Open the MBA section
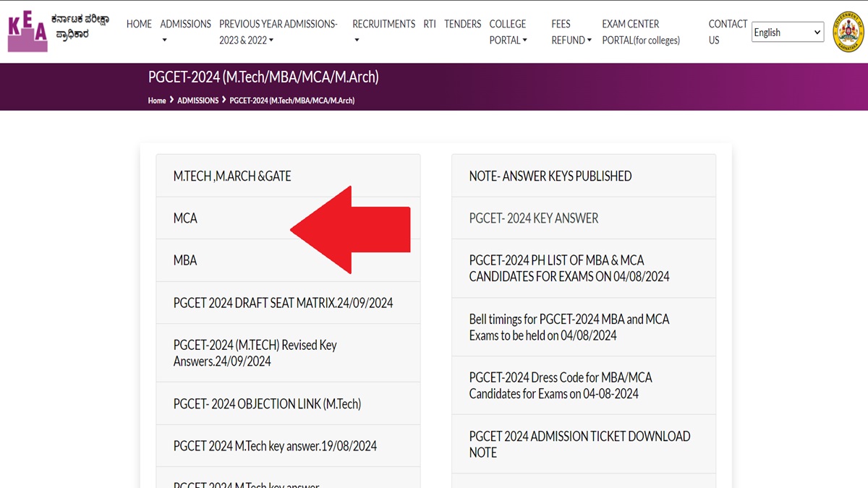Screen dimensions: 868x488 tap(288, 260)
